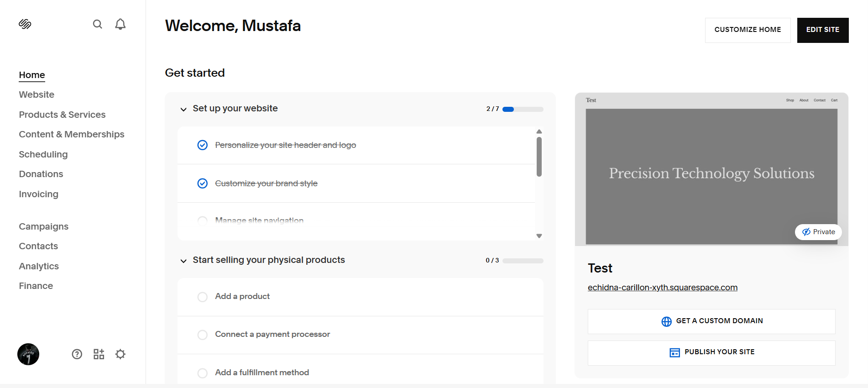
Task: Click the globe icon on custom domain button
Action: 666,321
